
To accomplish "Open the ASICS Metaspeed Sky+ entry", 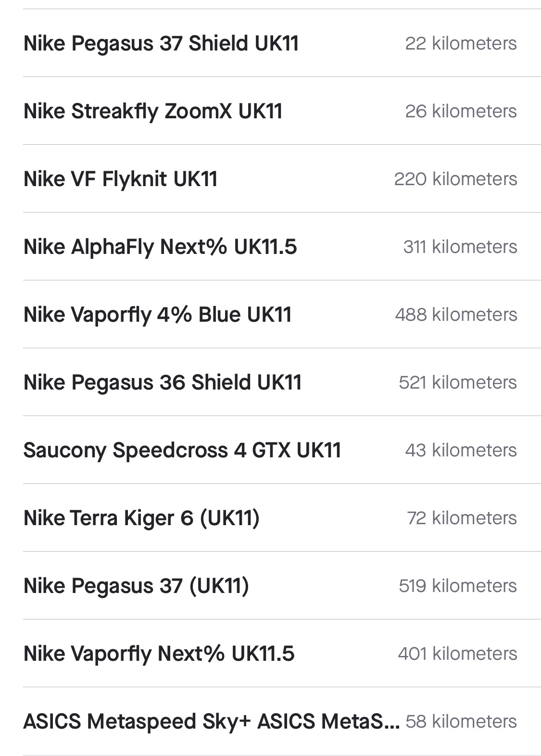I will pyautogui.click(x=270, y=721).
